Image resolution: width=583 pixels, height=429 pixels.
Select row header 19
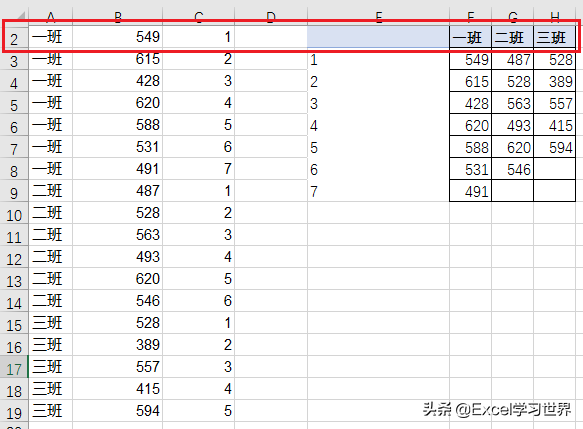[x=14, y=412]
